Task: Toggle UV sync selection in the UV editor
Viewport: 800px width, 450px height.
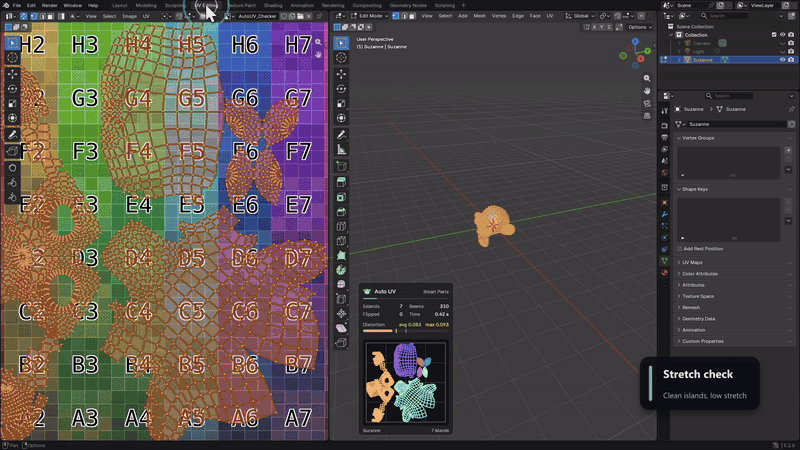Action: point(23,16)
